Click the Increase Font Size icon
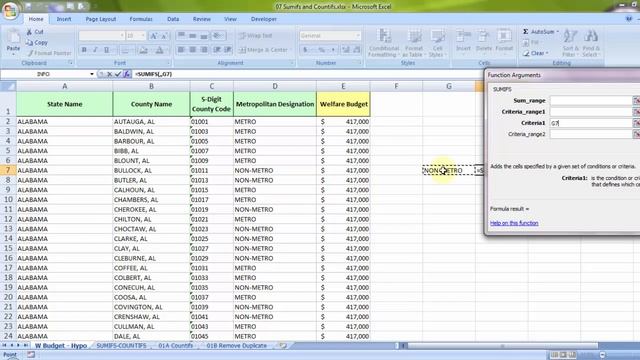640x360 pixels. pos(153,36)
